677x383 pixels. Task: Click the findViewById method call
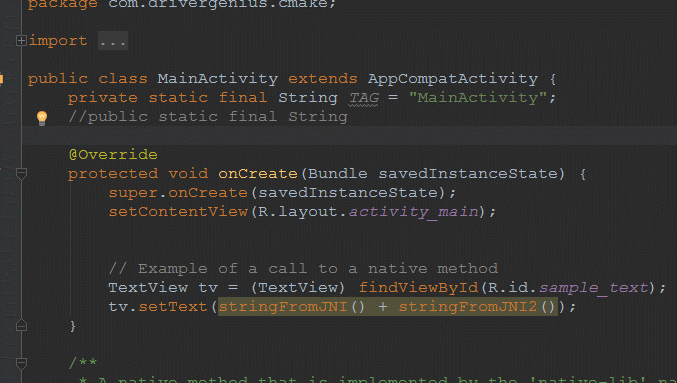tap(418, 288)
